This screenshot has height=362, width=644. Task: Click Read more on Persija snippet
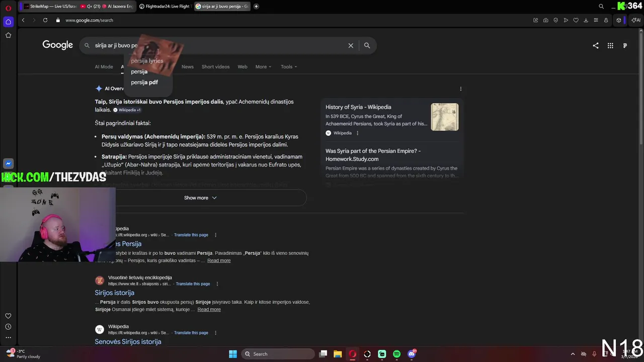(x=219, y=260)
